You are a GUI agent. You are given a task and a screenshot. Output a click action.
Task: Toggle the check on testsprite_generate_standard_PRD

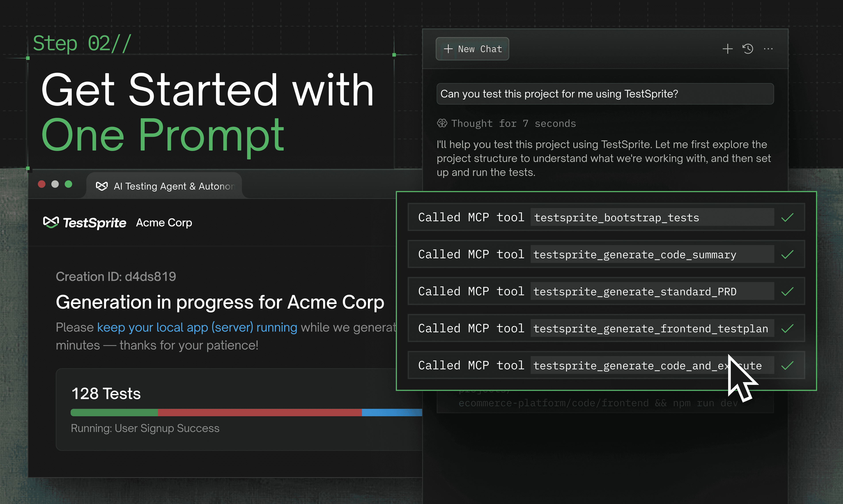[x=788, y=291]
